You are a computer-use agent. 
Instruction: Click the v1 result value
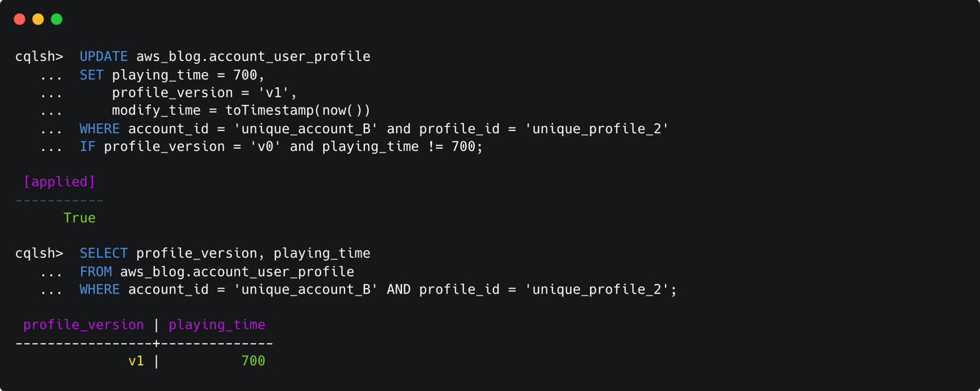[136, 362]
